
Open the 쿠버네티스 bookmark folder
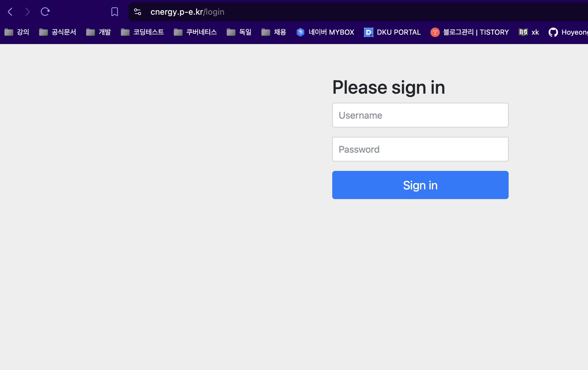(195, 32)
